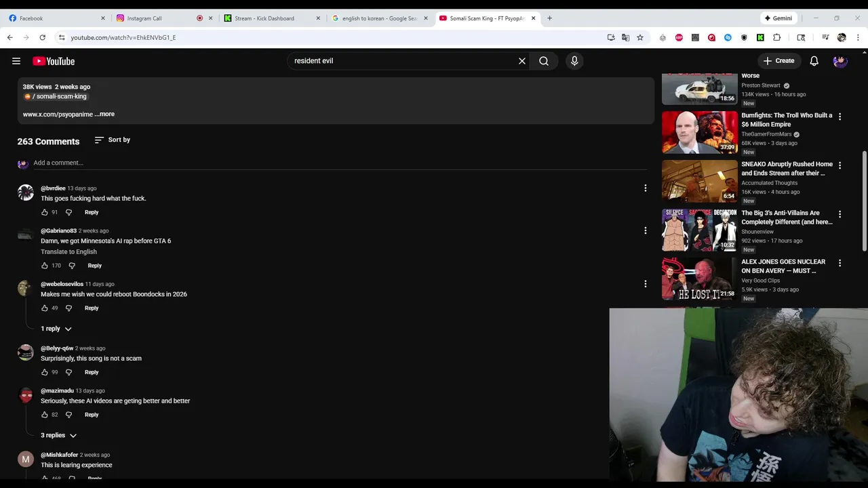Clear the search box with the X icon
868x488 pixels.
pos(522,61)
